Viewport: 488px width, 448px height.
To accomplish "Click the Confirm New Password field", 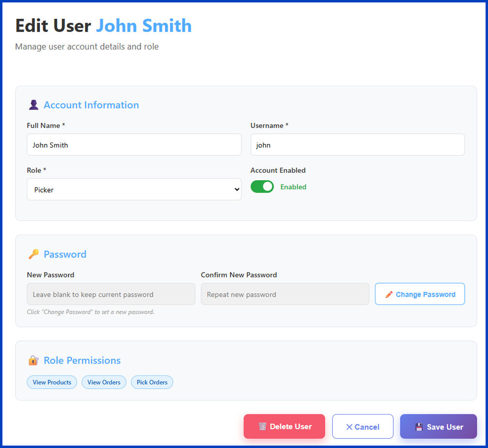I will click(x=285, y=294).
